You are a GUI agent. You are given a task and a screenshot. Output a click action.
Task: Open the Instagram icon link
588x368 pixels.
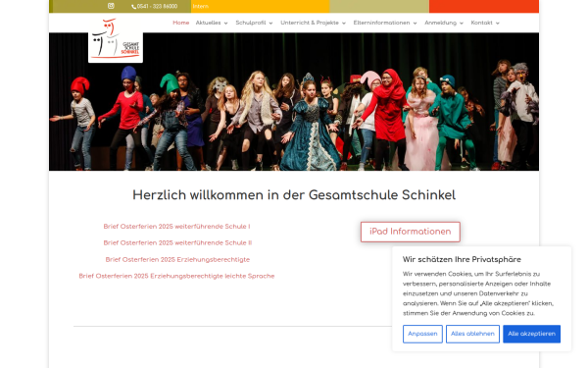[111, 6]
